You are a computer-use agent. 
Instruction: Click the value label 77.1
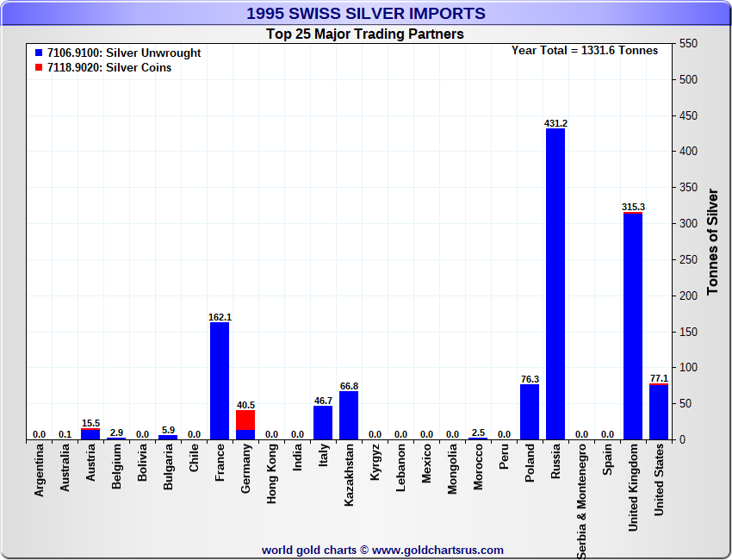coord(659,378)
